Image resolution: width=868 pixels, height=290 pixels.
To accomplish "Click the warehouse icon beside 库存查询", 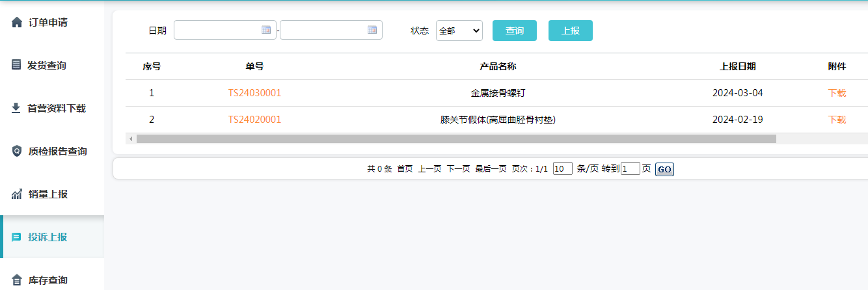I will coord(17,280).
